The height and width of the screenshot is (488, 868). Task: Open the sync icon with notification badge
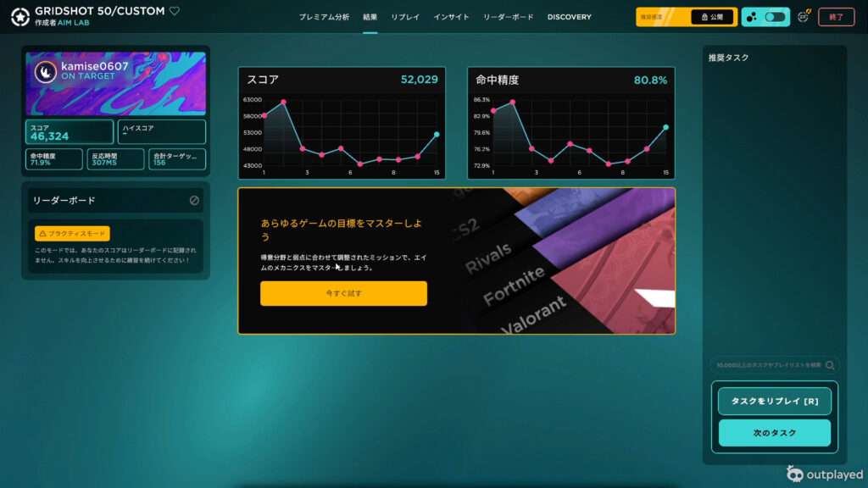click(804, 16)
